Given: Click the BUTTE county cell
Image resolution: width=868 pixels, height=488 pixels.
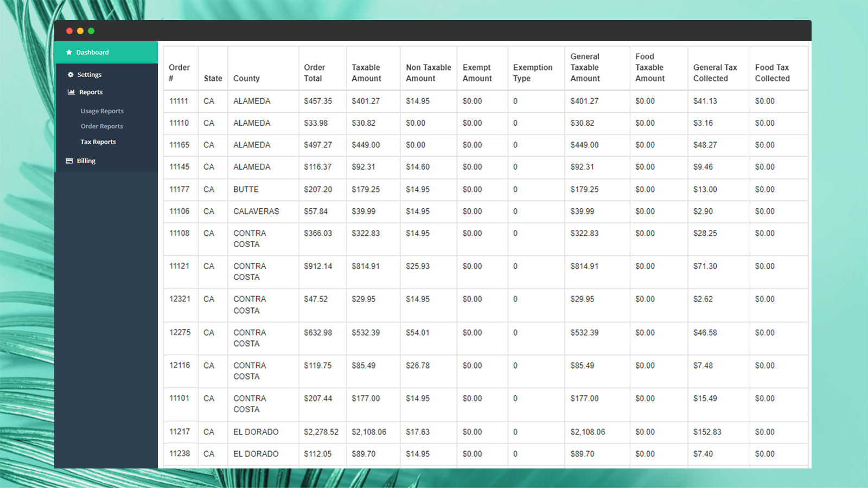Looking at the screenshot, I should pyautogui.click(x=246, y=190).
